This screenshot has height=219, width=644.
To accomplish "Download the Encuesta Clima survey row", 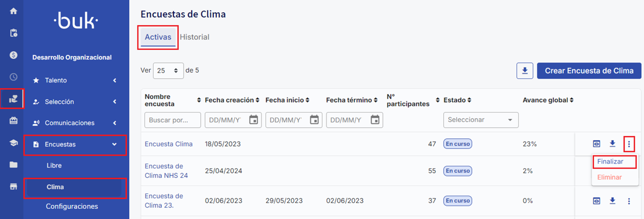I will 612,144.
